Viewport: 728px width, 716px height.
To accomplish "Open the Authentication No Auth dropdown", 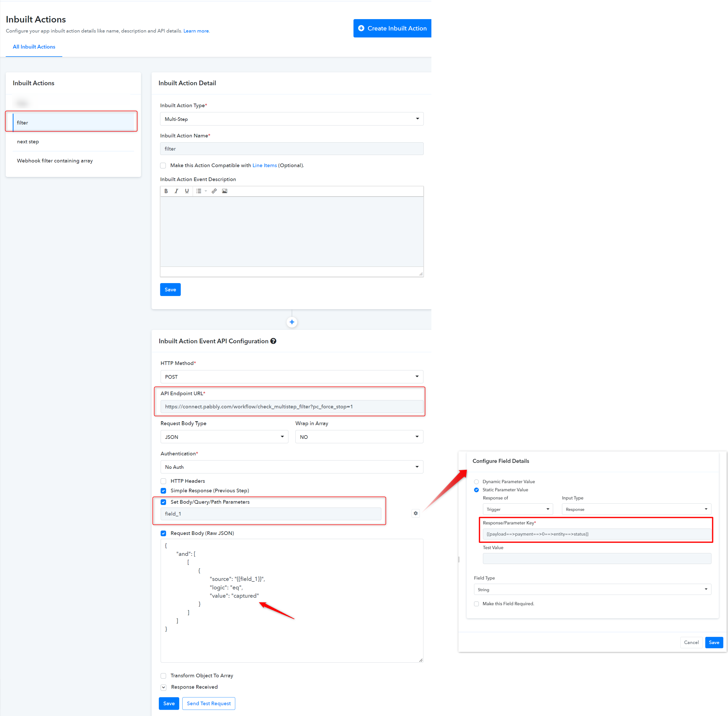I will (291, 467).
